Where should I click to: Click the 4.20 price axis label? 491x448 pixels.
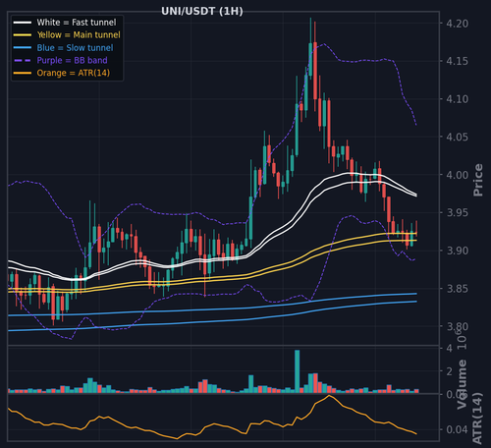click(458, 24)
